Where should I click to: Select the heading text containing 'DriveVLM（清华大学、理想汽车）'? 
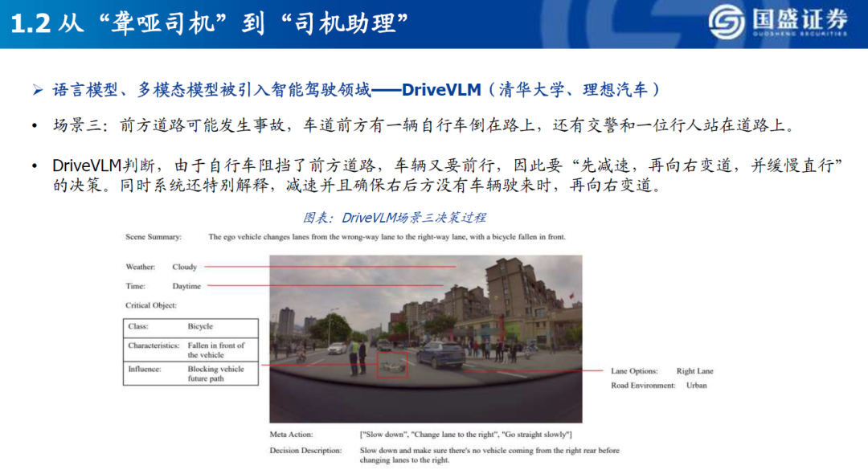[356, 90]
